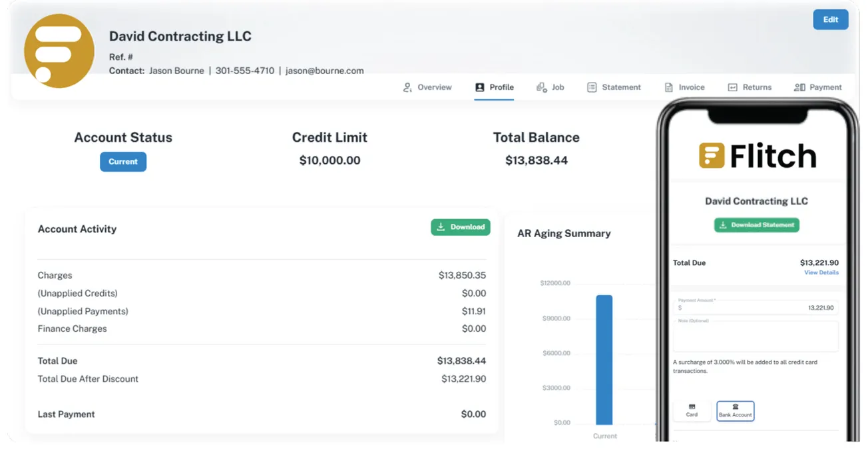
Task: Click the Download Statement button on the phone
Action: (x=757, y=225)
